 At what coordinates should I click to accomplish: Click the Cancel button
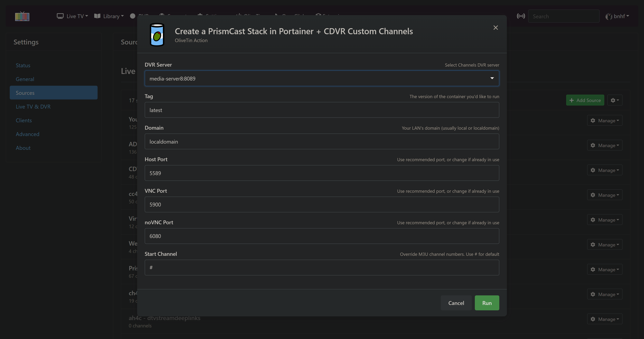pos(456,303)
